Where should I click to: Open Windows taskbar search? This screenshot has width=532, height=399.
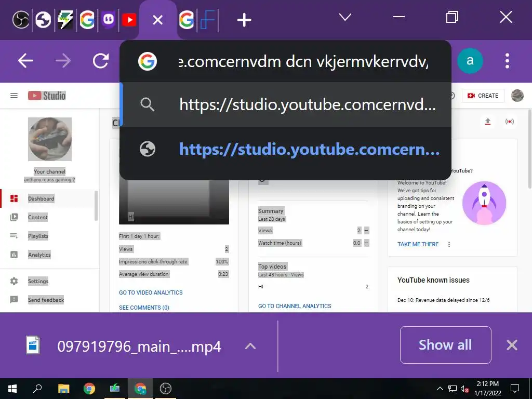pos(37,389)
